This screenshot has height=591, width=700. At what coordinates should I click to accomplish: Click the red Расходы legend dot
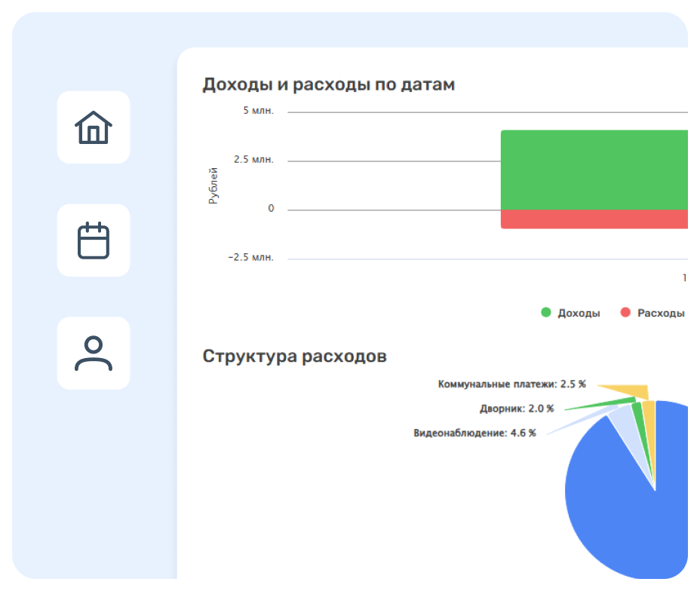[x=625, y=312]
